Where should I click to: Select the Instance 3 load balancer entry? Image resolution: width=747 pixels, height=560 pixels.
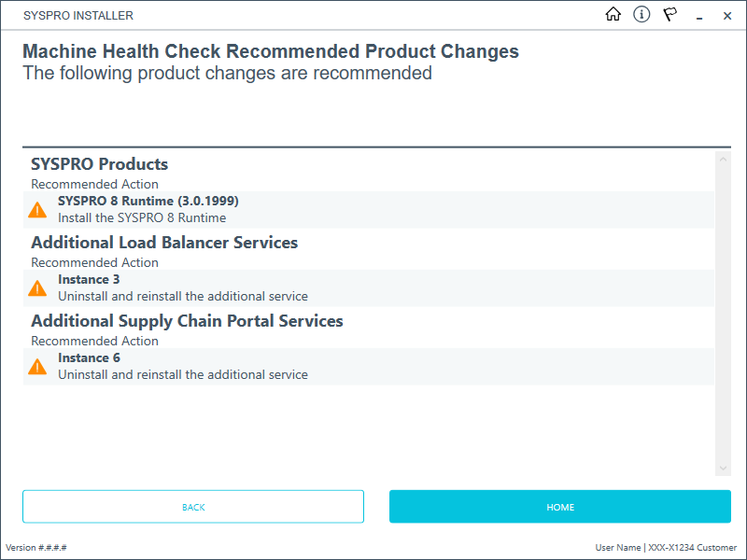[x=89, y=279]
